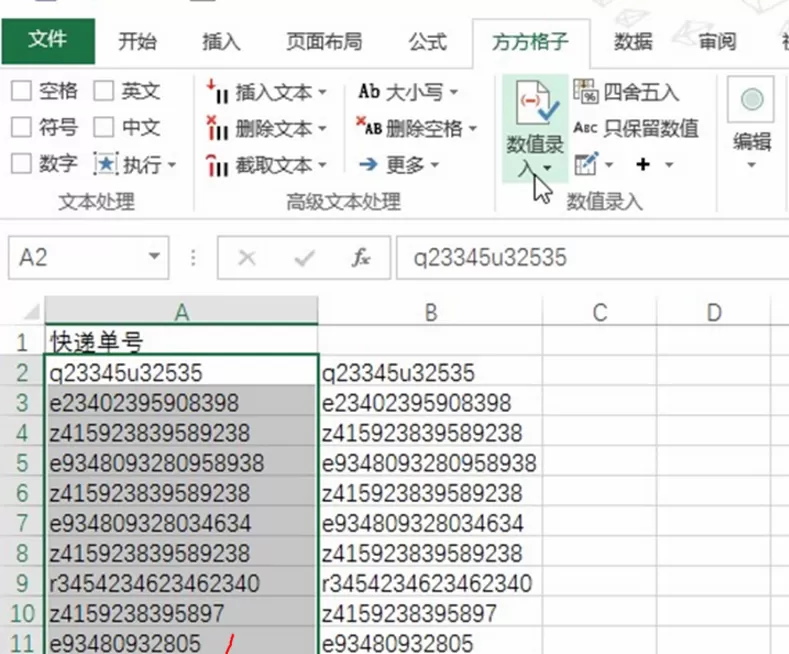Image resolution: width=789 pixels, height=654 pixels.
Task: Expand the 编辑 group dropdown
Action: (x=751, y=165)
